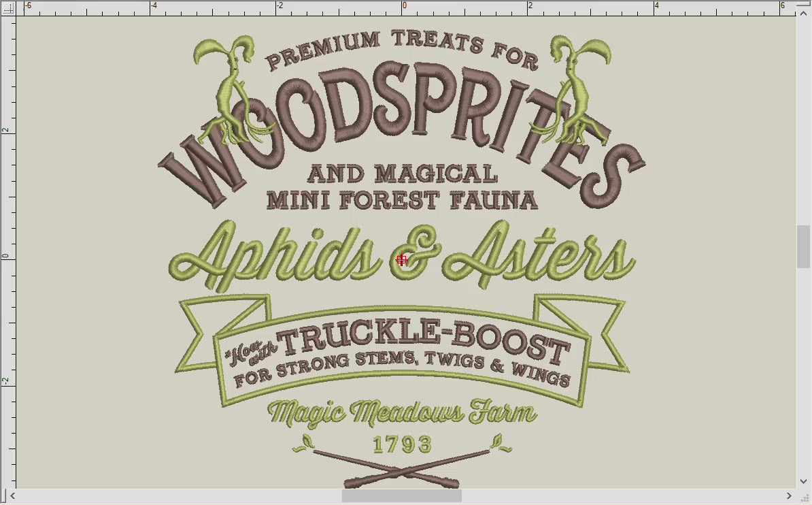Select the 'Magic Meadows Farm' script text
The image size is (812, 505).
coord(402,413)
